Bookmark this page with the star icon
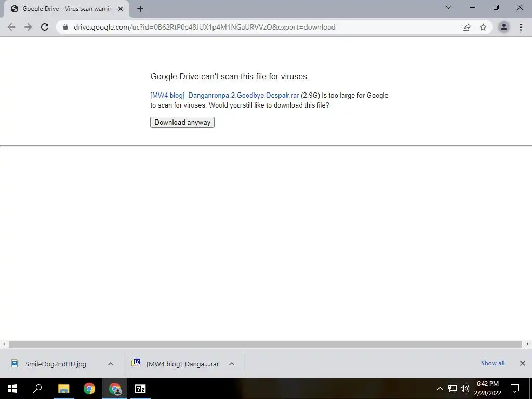532x399 pixels. tap(483, 27)
